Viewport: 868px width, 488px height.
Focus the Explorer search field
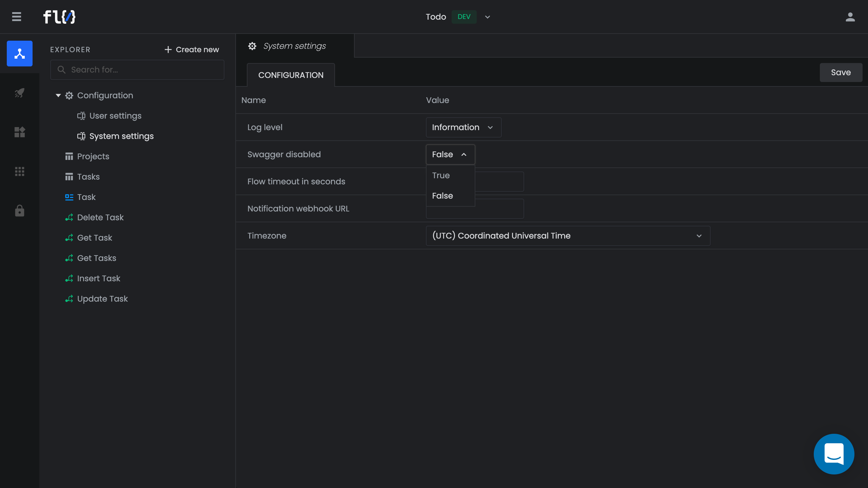[137, 70]
